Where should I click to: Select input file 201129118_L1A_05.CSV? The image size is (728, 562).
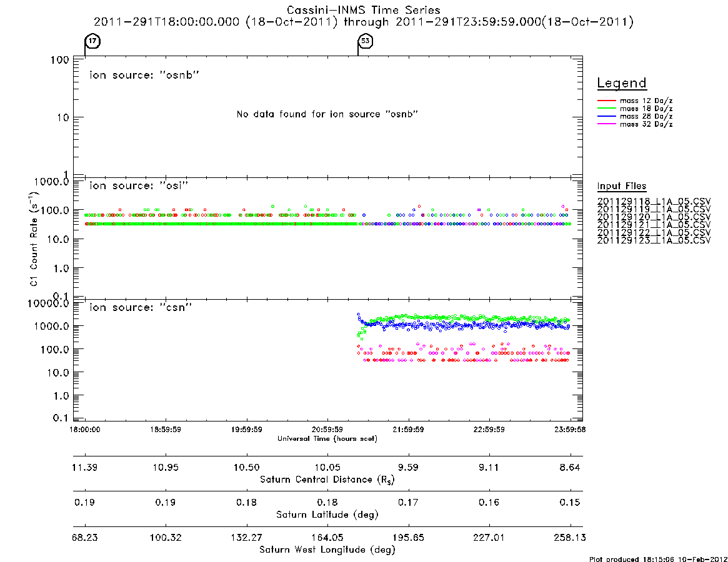click(x=654, y=202)
